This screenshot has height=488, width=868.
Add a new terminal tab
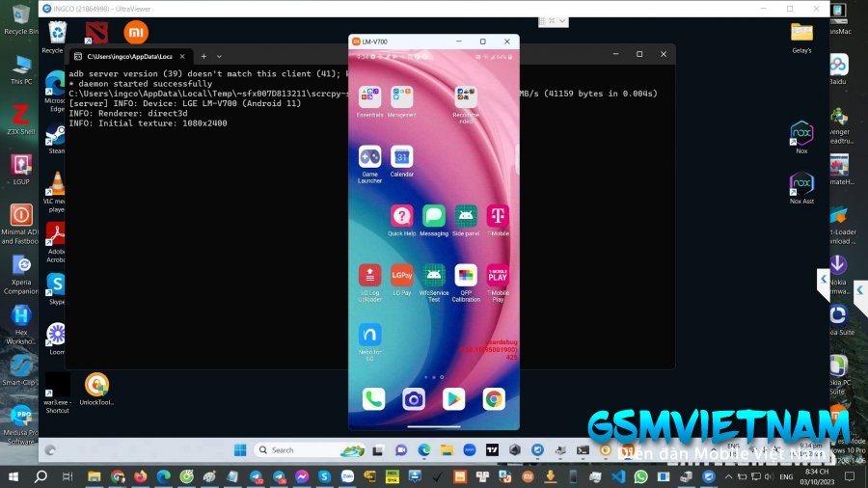[x=203, y=57]
